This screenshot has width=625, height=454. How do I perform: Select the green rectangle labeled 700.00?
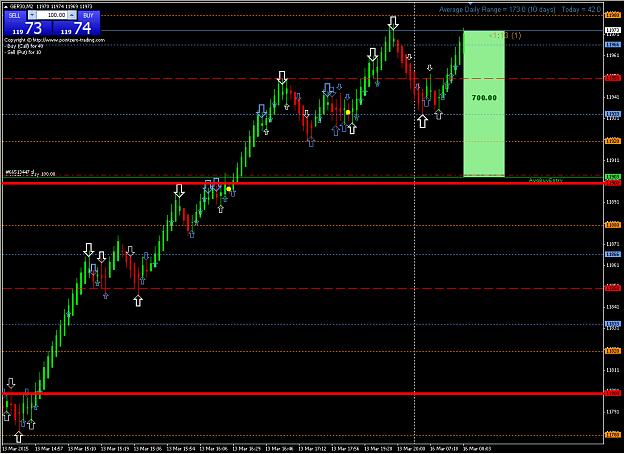pos(484,103)
